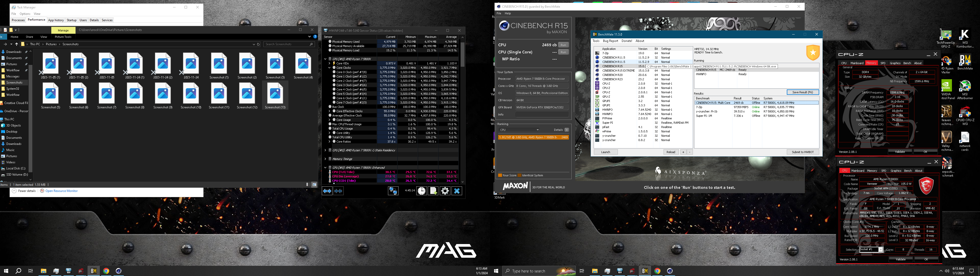Click Save Result (F6) button
This screenshot has width=980, height=276.
pyautogui.click(x=803, y=92)
